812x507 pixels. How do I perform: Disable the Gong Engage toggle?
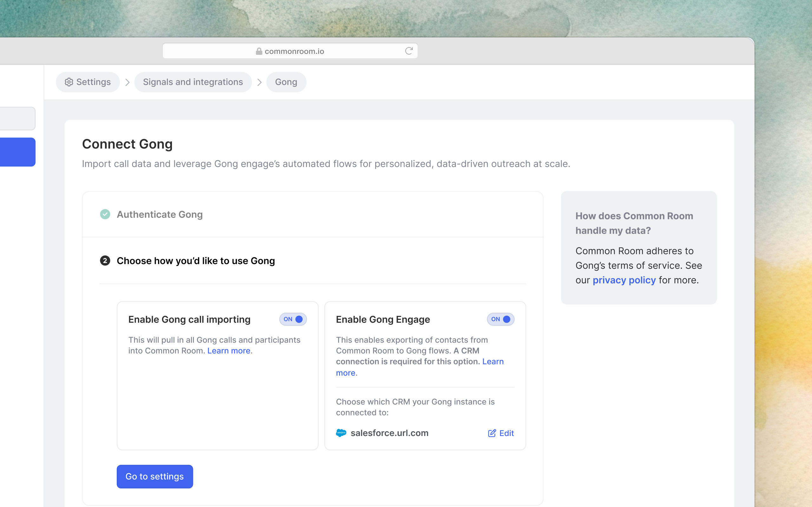500,319
